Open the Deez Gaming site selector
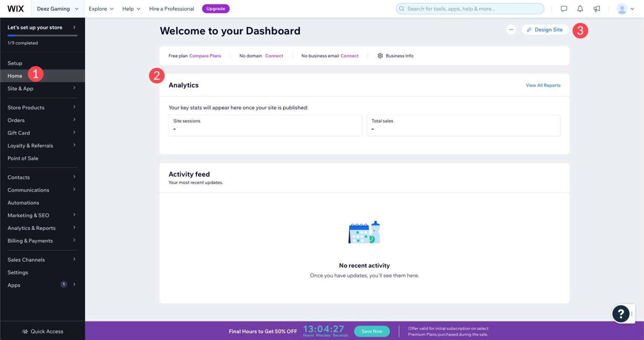The height and width of the screenshot is (340, 644). click(x=57, y=8)
